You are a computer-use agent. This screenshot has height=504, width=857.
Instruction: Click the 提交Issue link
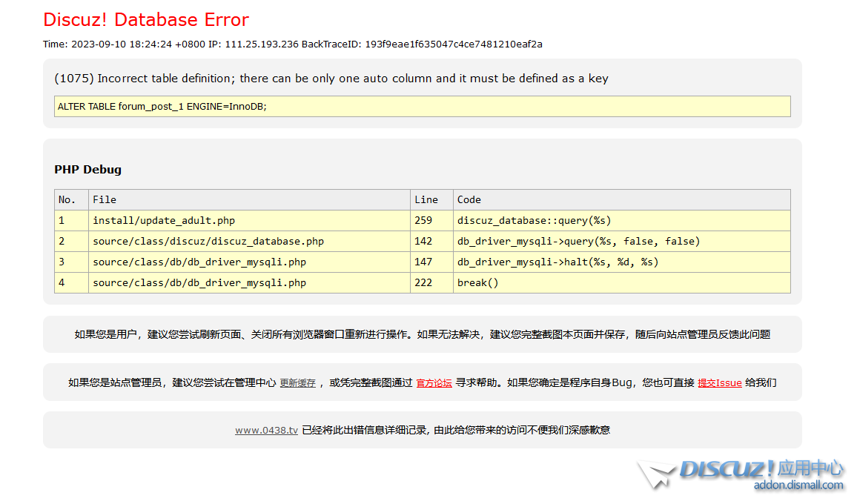(x=719, y=382)
